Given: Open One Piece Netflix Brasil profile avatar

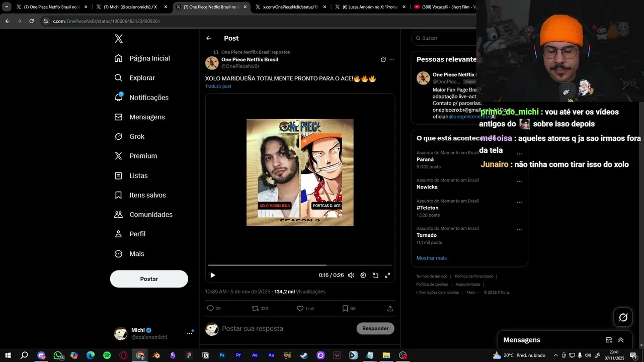Looking at the screenshot, I should pos(212,63).
